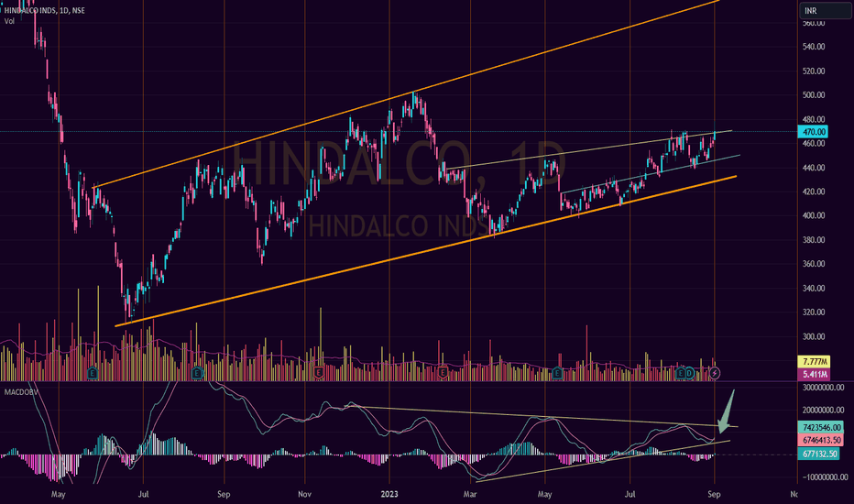
Task: Select the thick lower orange channel trend line
Action: pos(426,251)
